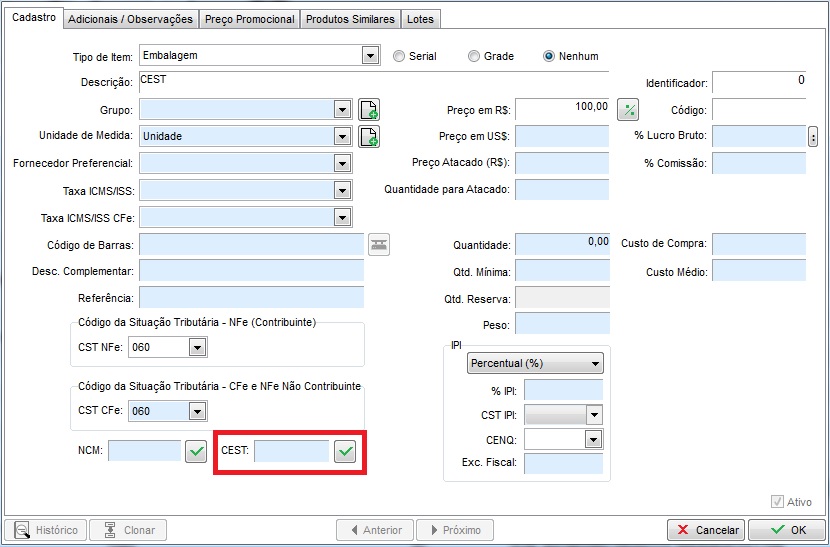Click the add new Grupo icon

pyautogui.click(x=369, y=109)
